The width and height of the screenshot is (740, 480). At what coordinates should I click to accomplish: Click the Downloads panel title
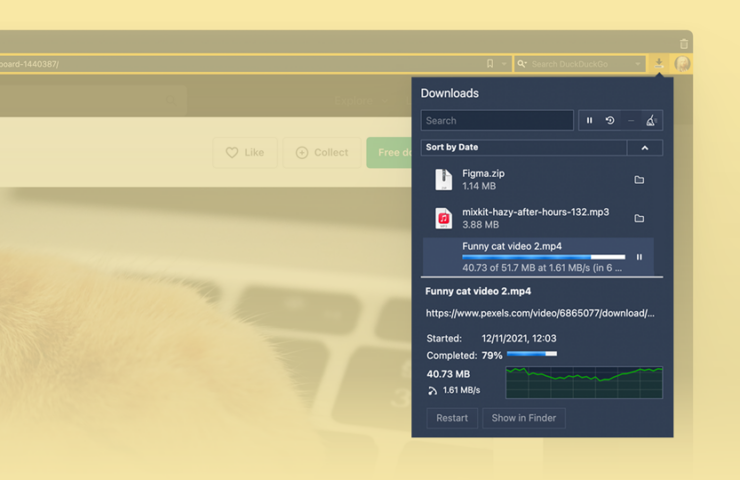click(449, 93)
